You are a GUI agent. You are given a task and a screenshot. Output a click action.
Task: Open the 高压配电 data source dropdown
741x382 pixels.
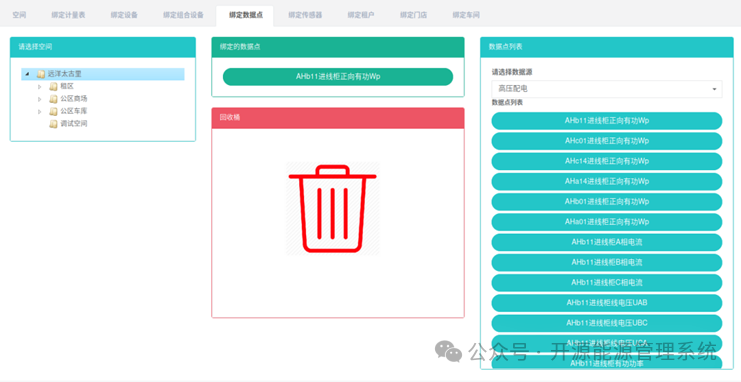click(607, 89)
